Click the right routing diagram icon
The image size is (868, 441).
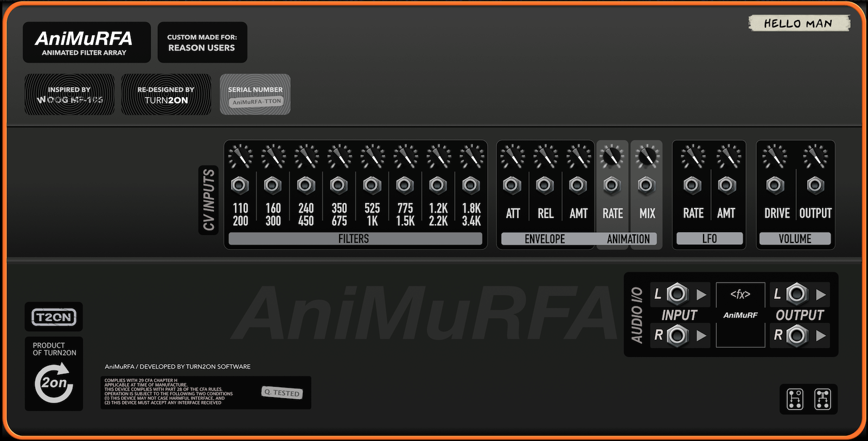point(822,399)
